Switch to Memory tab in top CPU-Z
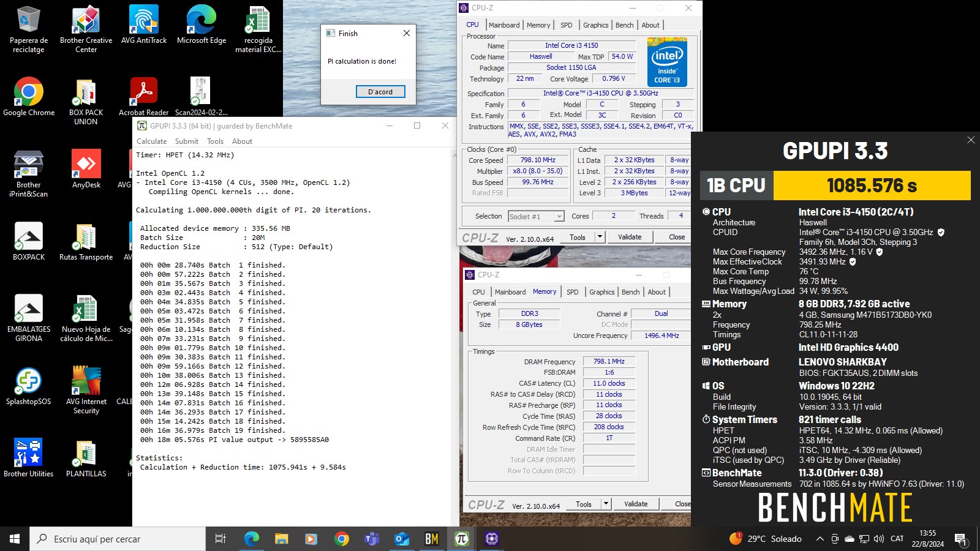Viewport: 980px width, 551px height. point(538,25)
